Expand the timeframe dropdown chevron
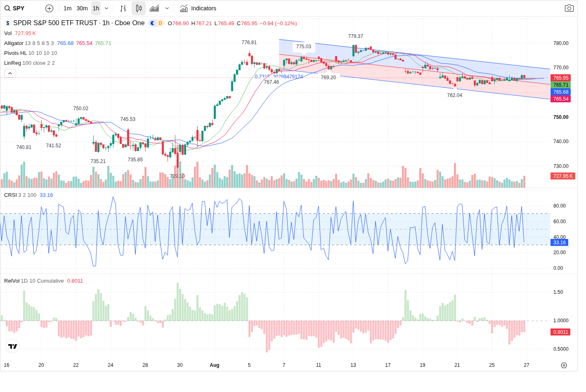Image resolution: width=586 pixels, height=392 pixels. coord(106,8)
